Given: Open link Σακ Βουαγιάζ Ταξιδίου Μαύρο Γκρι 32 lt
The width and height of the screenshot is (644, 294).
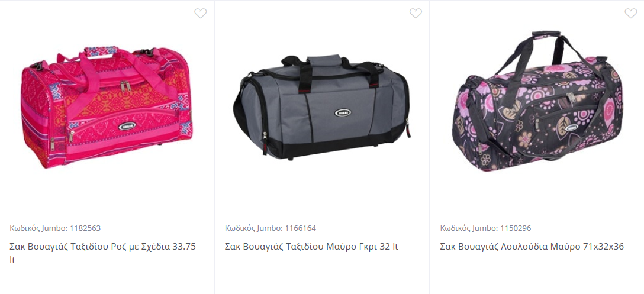Looking at the screenshot, I should point(311,247).
